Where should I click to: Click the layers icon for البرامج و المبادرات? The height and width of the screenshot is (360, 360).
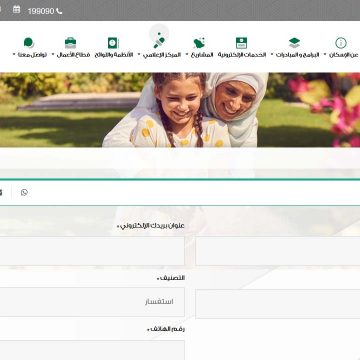[294, 43]
